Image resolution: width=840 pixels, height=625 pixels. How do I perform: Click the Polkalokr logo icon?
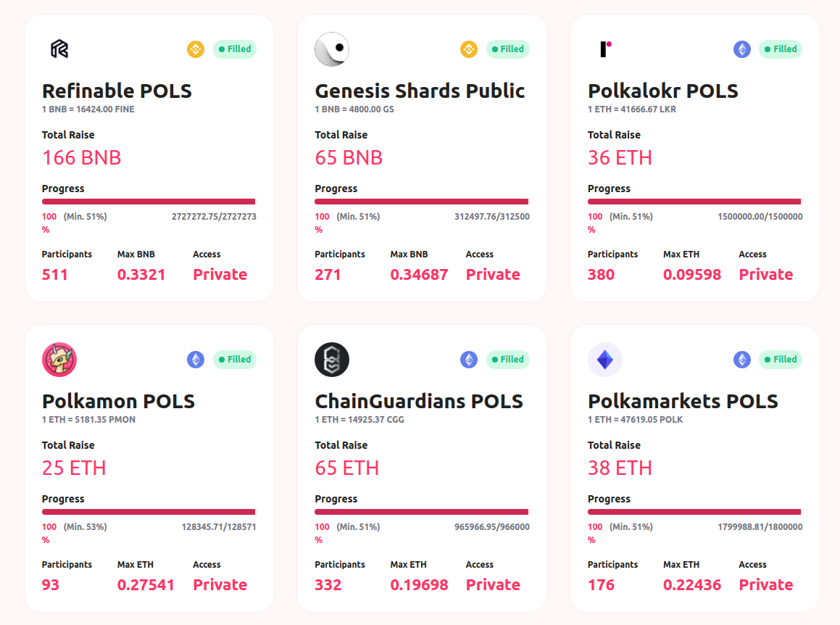coord(606,49)
